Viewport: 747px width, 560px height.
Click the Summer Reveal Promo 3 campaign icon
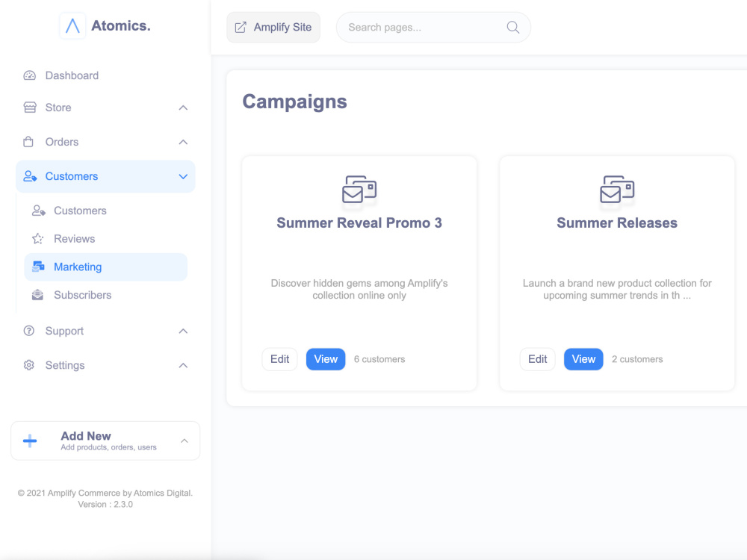click(x=359, y=189)
